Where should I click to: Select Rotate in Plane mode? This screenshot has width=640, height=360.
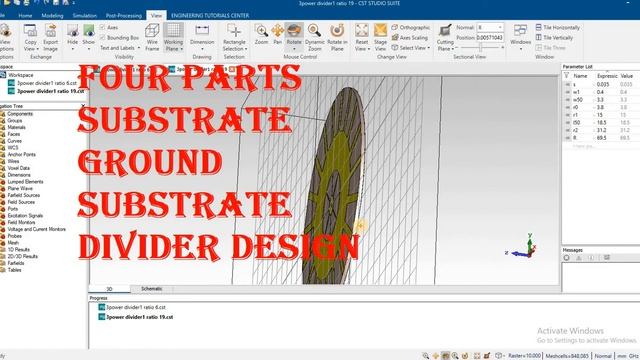click(x=337, y=37)
